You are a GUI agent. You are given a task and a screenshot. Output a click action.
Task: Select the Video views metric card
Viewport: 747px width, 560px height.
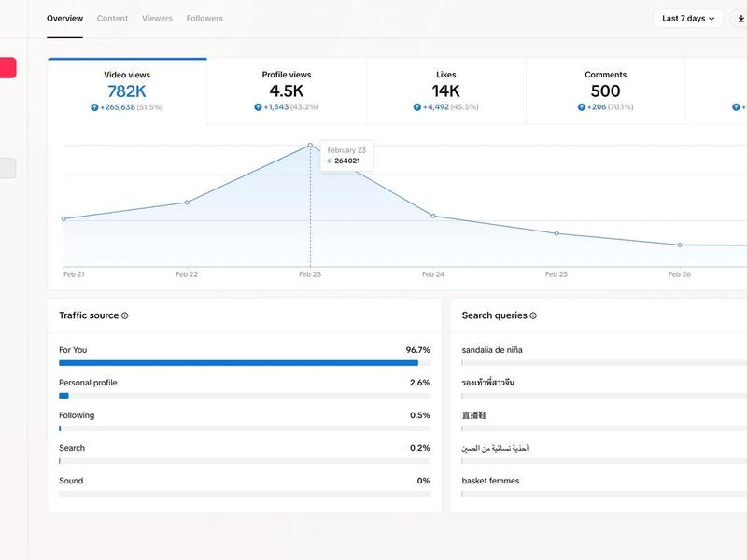pyautogui.click(x=127, y=91)
